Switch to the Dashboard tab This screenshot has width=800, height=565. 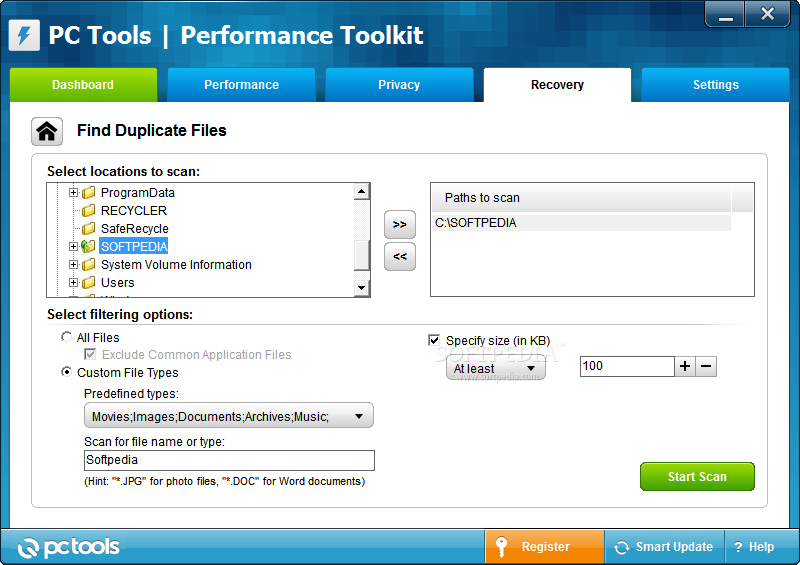tap(83, 85)
